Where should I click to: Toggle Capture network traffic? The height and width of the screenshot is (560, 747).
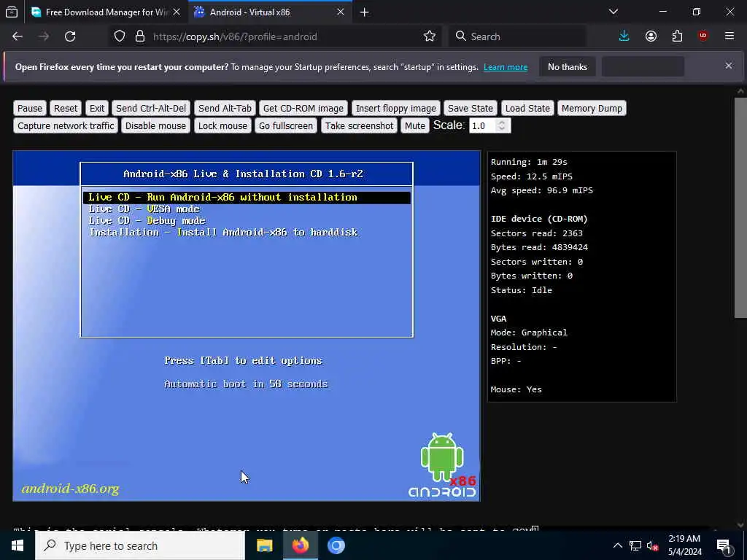(66, 125)
